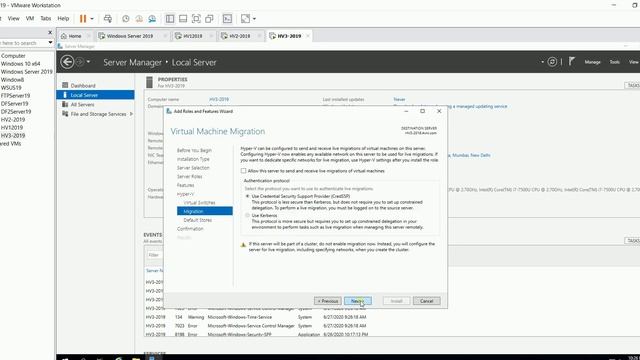Click the Cancel button in wizard

pos(427,301)
